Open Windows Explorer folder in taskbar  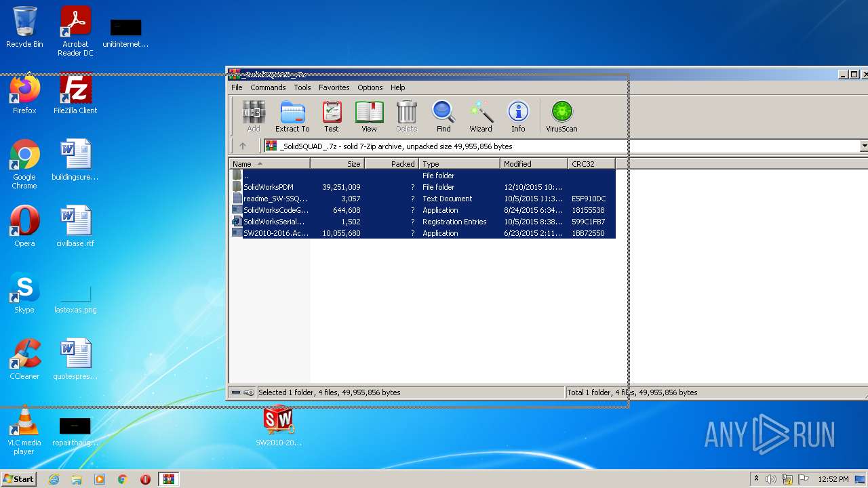[x=77, y=479]
